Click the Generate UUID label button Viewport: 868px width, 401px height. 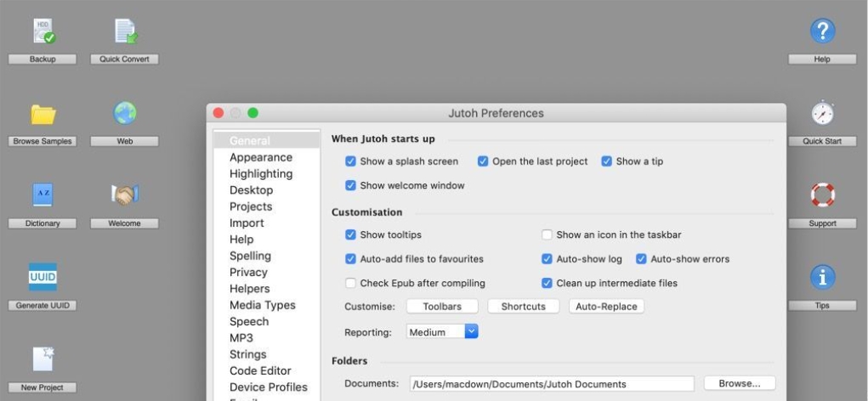click(x=42, y=305)
